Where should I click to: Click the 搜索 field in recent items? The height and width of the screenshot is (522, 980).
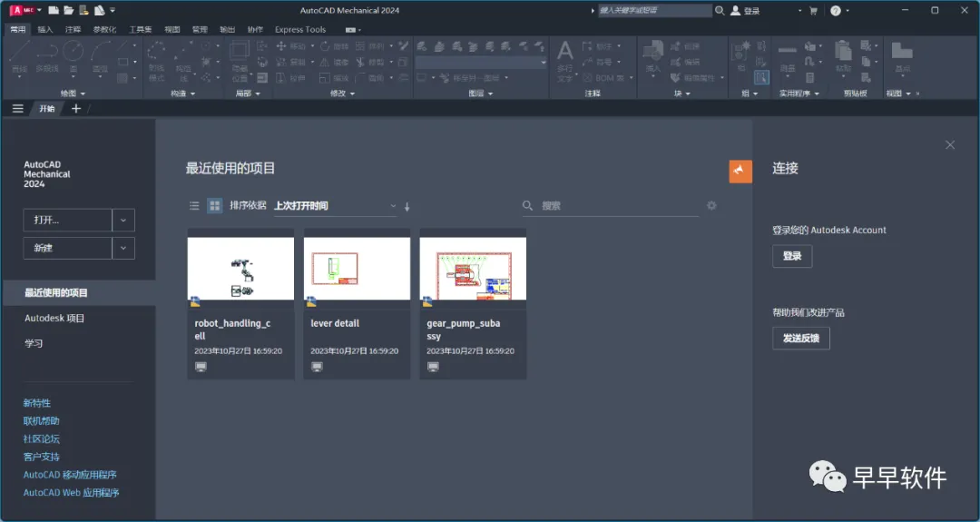tap(611, 206)
